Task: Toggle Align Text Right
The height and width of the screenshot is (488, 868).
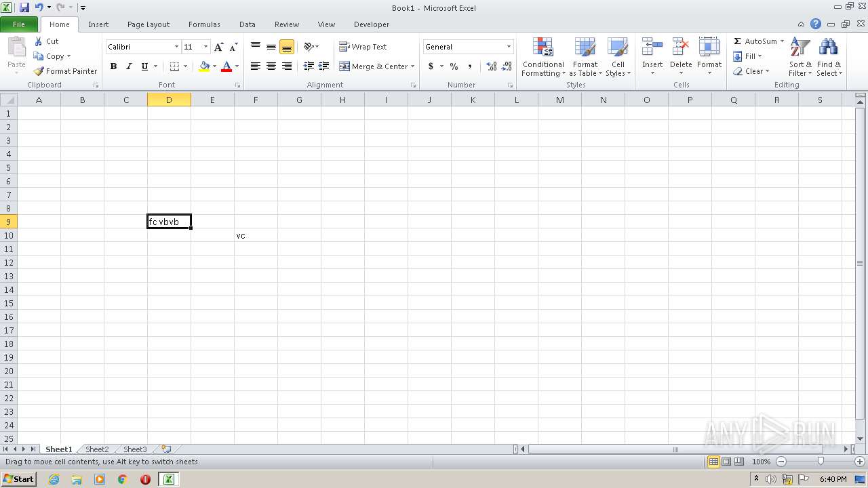Action: pyautogui.click(x=287, y=66)
